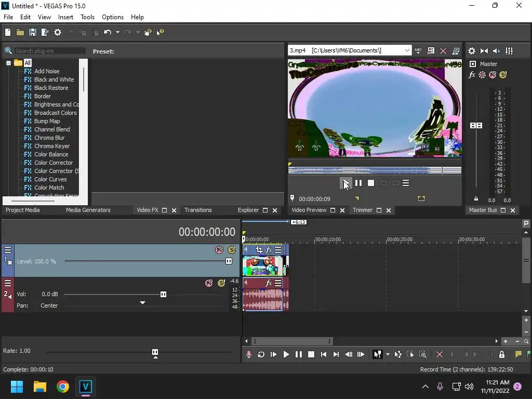532x399 pixels.
Task: Click the What's This help icon
Action: point(160,32)
